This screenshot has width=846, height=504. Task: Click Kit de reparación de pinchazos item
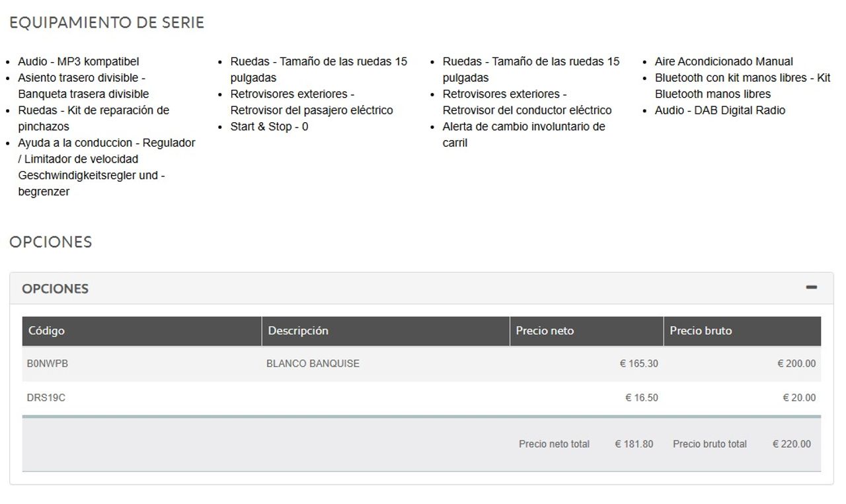tap(93, 118)
